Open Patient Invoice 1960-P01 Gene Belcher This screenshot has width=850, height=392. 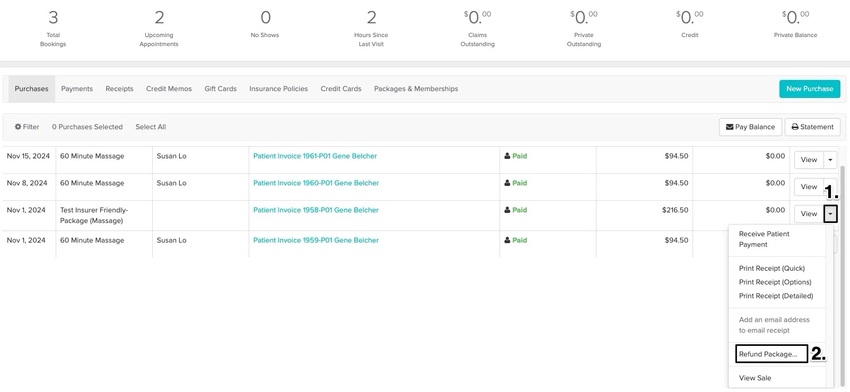tap(316, 183)
